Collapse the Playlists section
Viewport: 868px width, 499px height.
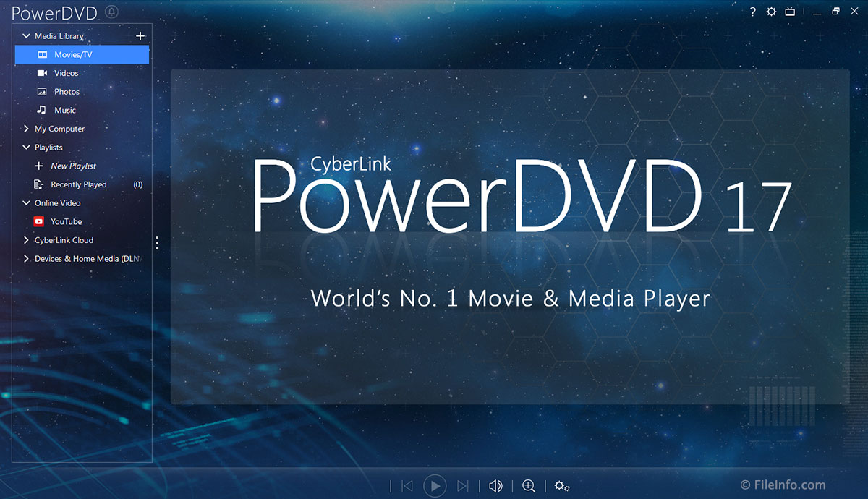point(26,148)
